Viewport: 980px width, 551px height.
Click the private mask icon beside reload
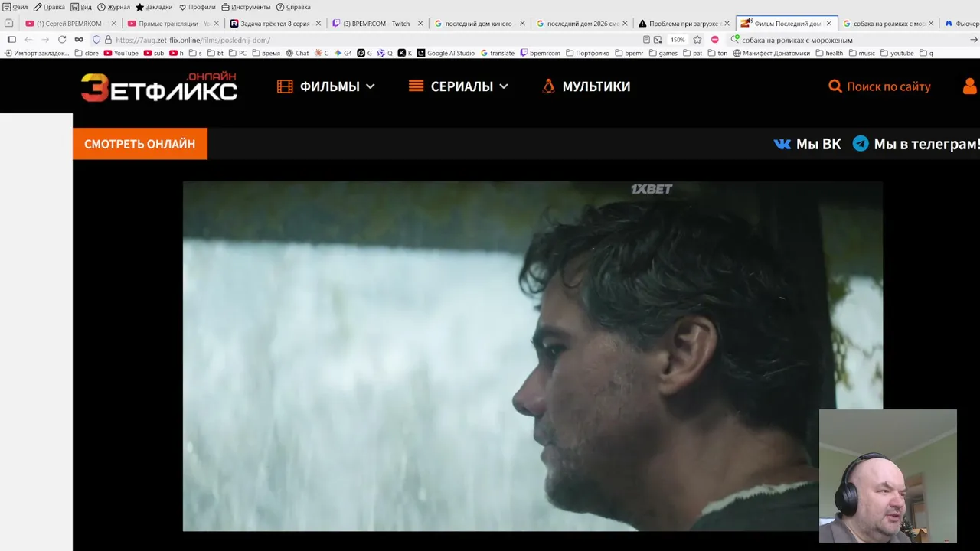[x=79, y=40]
